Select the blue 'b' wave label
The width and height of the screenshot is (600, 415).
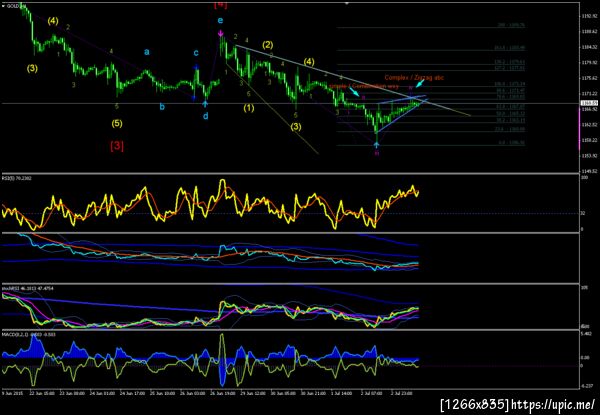coord(162,107)
